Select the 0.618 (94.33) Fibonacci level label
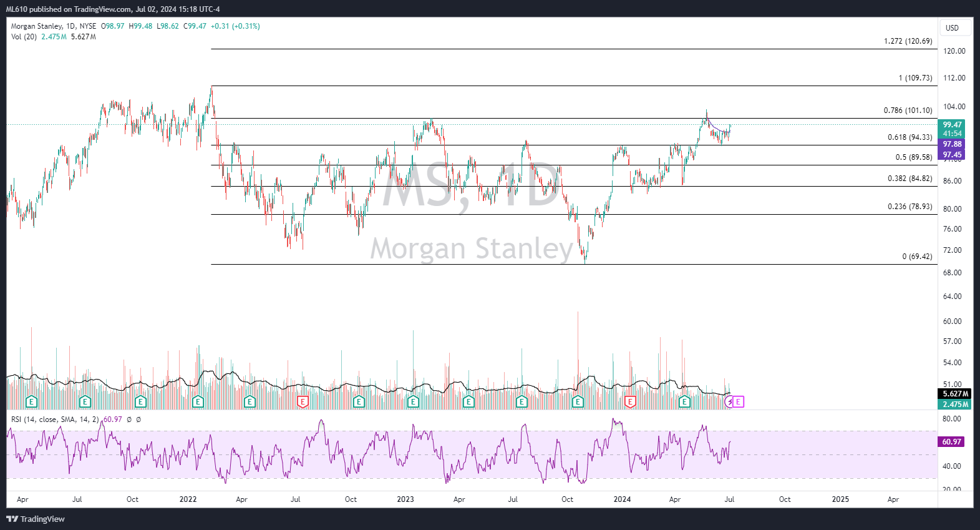Screen dimensions: 980x530 910,137
